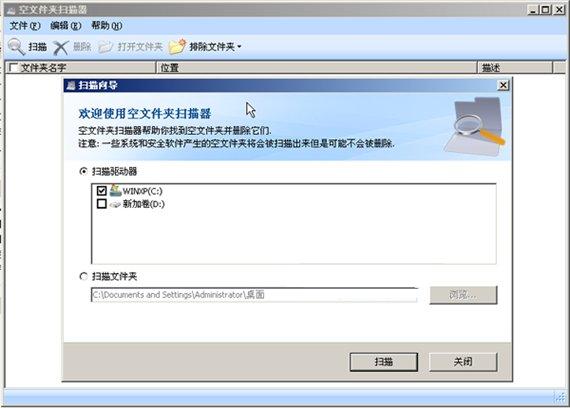Click the 新加卷(D:) drive icon
The image size is (570, 408).
coord(115,204)
